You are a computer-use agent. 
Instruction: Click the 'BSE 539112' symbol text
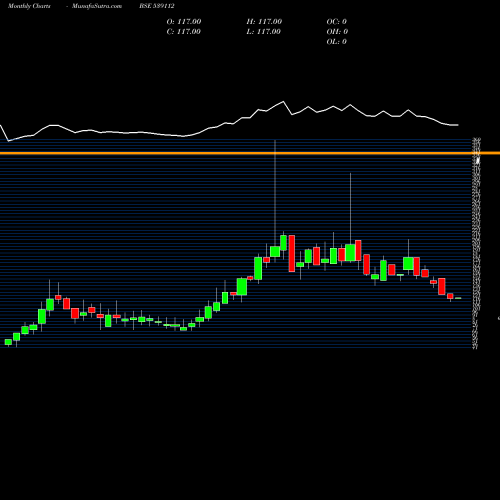[x=157, y=6]
